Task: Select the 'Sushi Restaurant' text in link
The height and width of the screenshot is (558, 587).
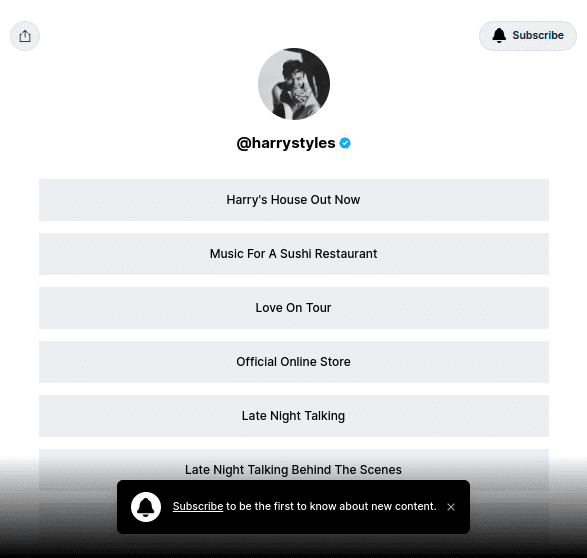Action: click(329, 254)
